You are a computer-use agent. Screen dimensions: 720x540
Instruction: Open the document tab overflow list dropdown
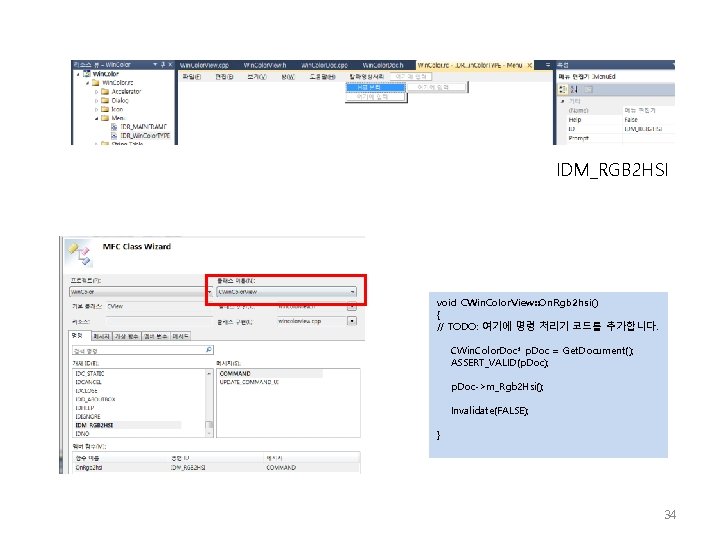(548, 65)
